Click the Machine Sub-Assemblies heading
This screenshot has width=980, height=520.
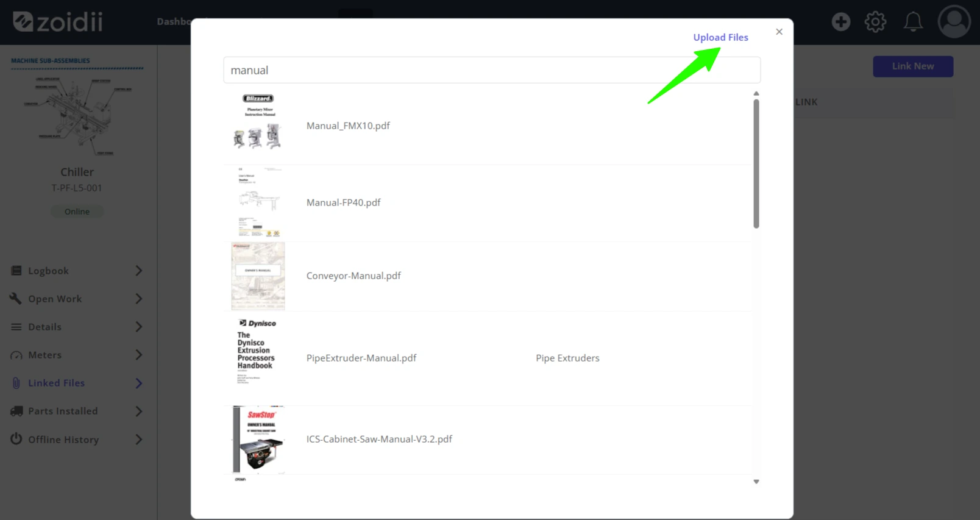(51, 60)
